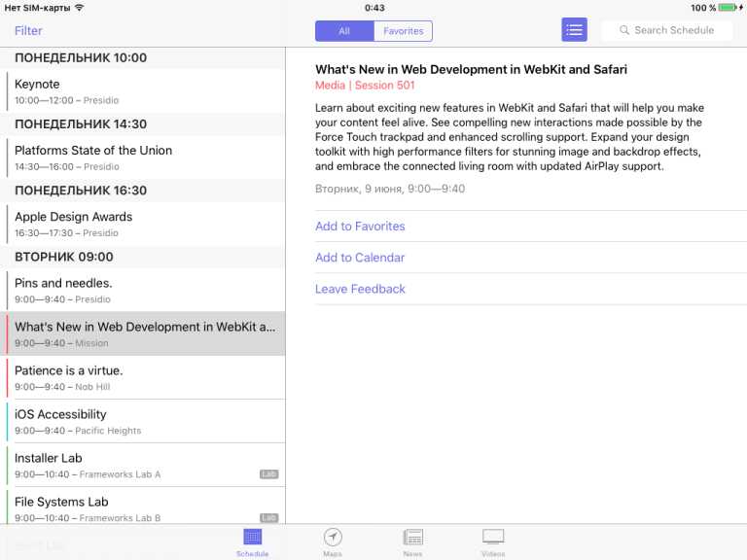Click the Вторник, 9 июня date line
747x560 pixels.
[390, 189]
